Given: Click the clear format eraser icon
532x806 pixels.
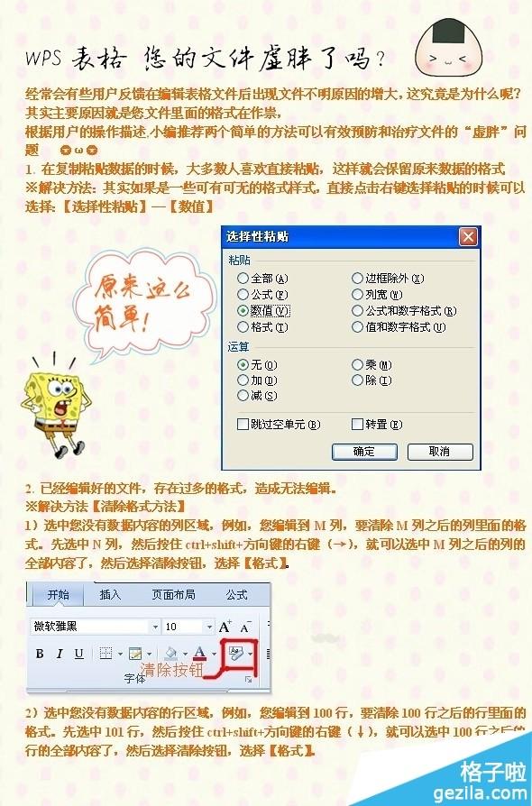Looking at the screenshot, I should point(235,653).
